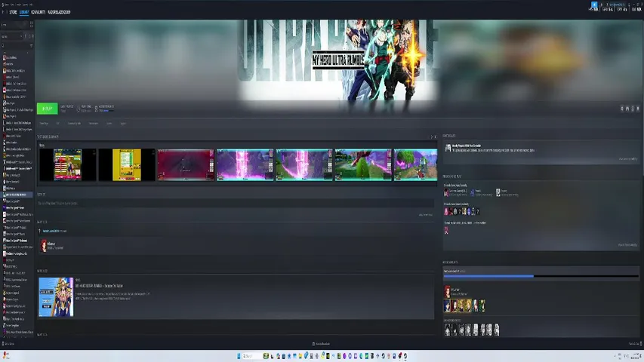Click the notes input field
644x362 pixels.
(x=236, y=203)
